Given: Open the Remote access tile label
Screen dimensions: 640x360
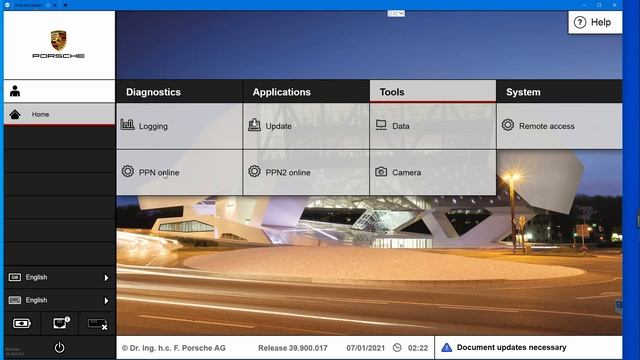Looking at the screenshot, I should tap(547, 126).
